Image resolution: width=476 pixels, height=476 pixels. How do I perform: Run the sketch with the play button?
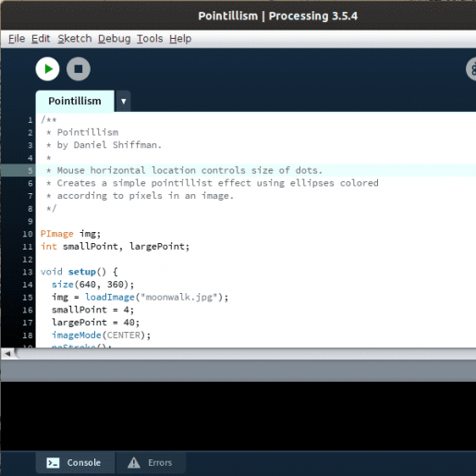tap(47, 69)
